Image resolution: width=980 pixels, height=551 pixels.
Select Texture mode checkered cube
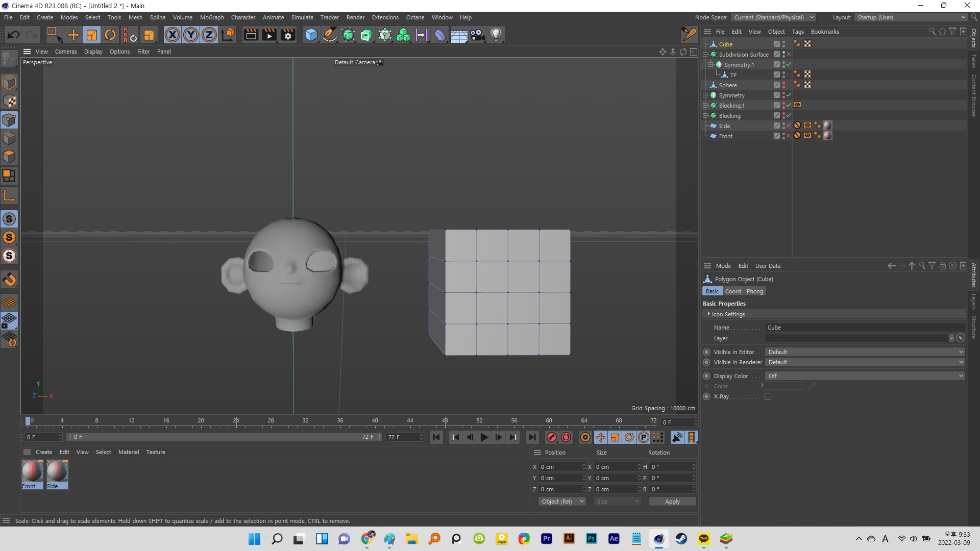[x=9, y=102]
